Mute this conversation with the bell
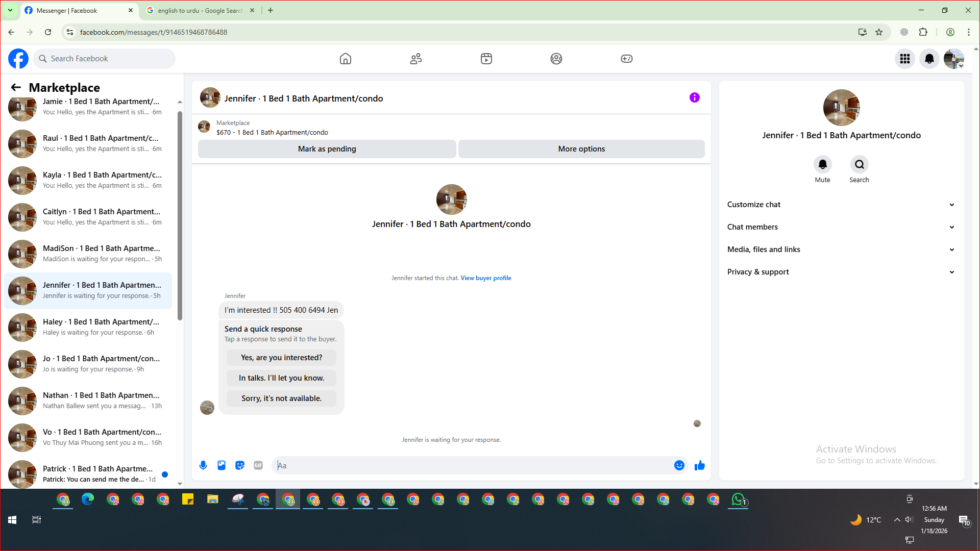The width and height of the screenshot is (980, 551). click(822, 164)
